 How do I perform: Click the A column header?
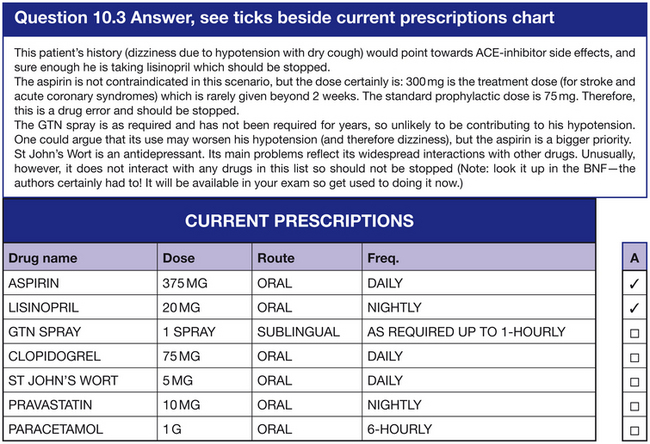634,258
